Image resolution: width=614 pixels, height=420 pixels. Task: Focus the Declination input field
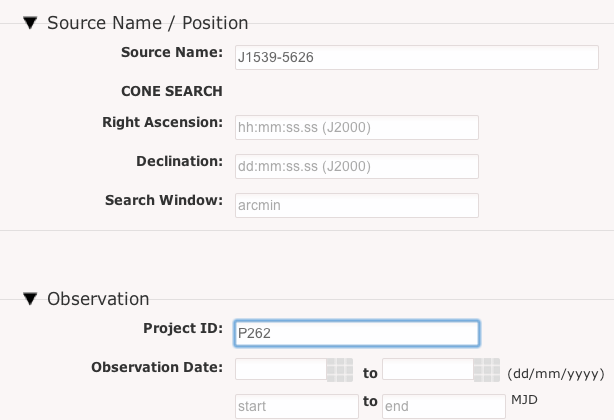click(x=357, y=165)
